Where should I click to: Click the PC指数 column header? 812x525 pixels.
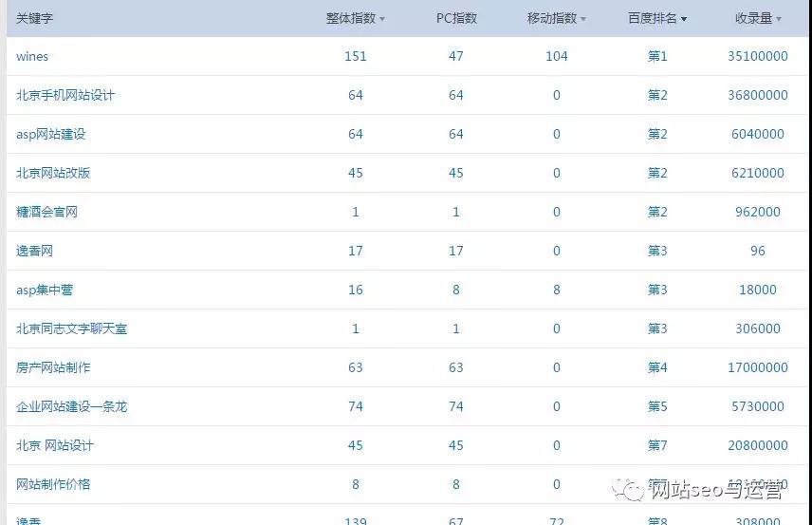point(455,18)
